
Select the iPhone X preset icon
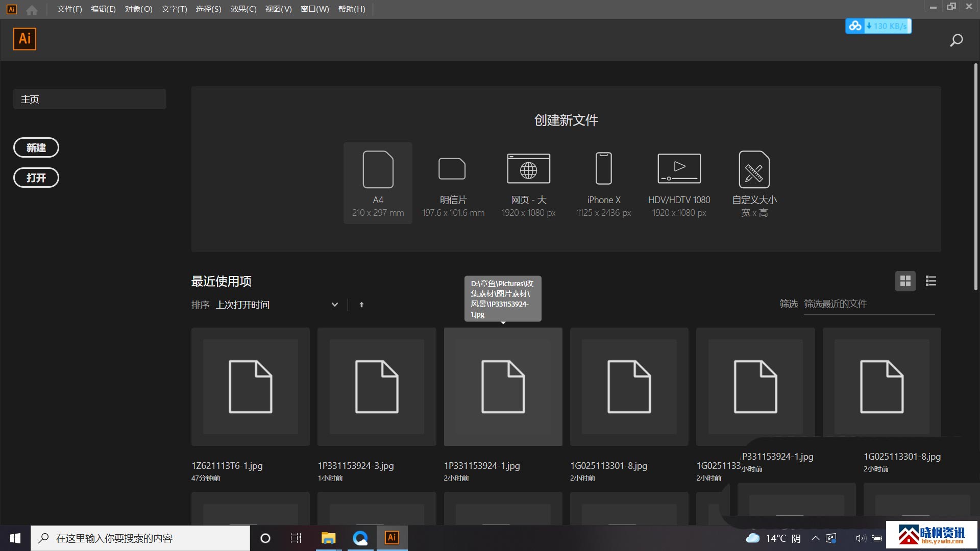click(x=604, y=168)
